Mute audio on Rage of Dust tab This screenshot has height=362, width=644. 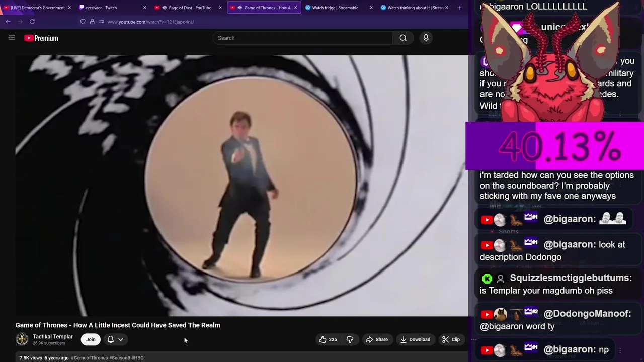pos(164,8)
